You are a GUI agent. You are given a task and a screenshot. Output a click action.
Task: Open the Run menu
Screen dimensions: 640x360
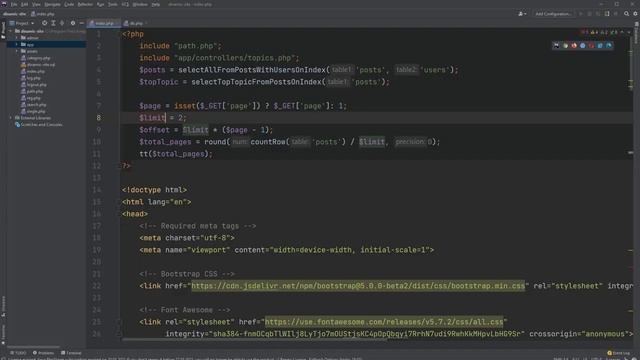pos(100,4)
